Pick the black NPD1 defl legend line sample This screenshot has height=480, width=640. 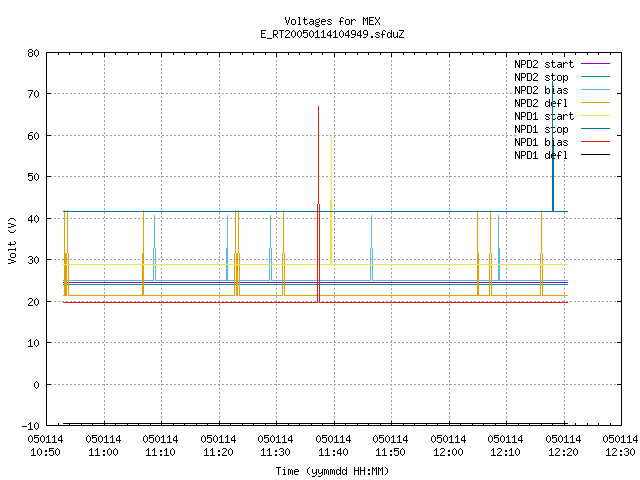[x=595, y=155]
